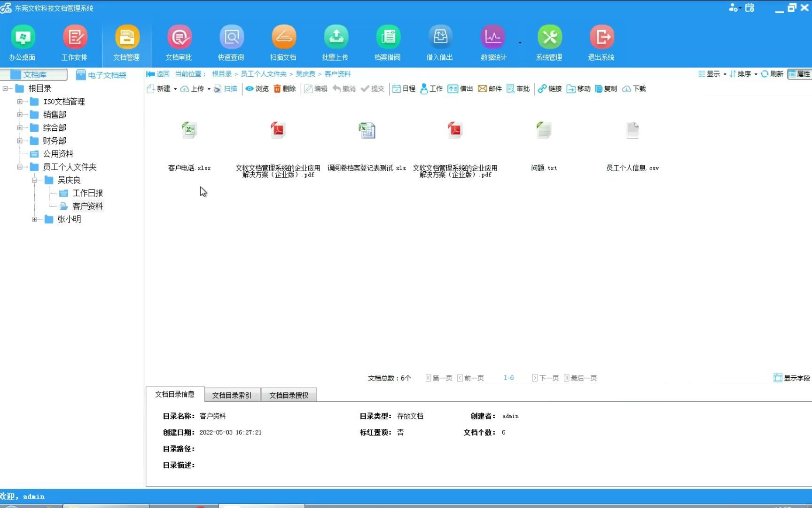This screenshot has width=812, height=508.
Task: Click the 返回 back button
Action: (x=159, y=74)
